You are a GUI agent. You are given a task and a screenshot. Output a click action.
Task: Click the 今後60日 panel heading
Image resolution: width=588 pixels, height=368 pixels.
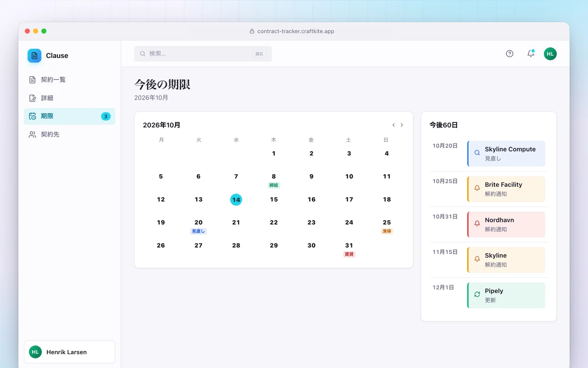coord(444,125)
